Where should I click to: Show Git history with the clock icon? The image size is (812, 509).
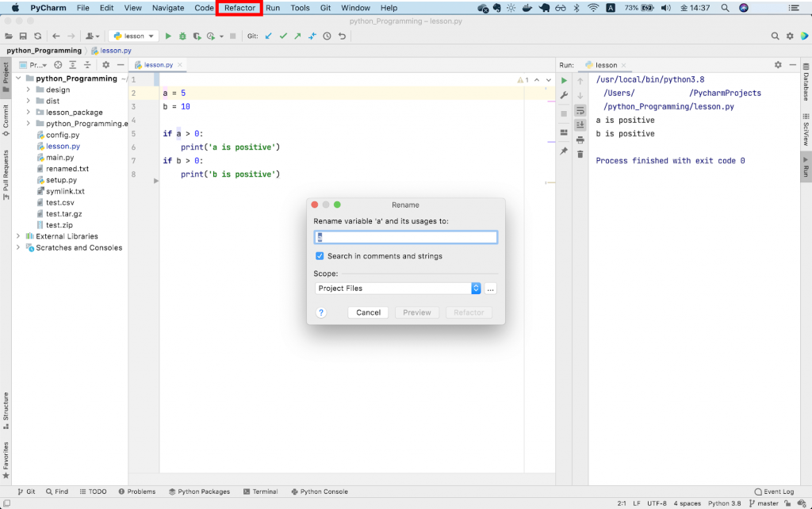pyautogui.click(x=327, y=36)
